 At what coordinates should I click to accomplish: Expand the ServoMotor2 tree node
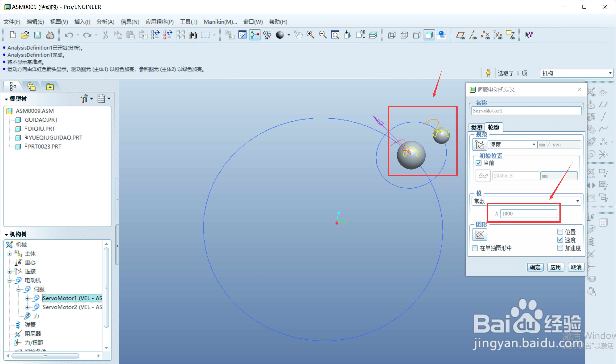(27, 307)
